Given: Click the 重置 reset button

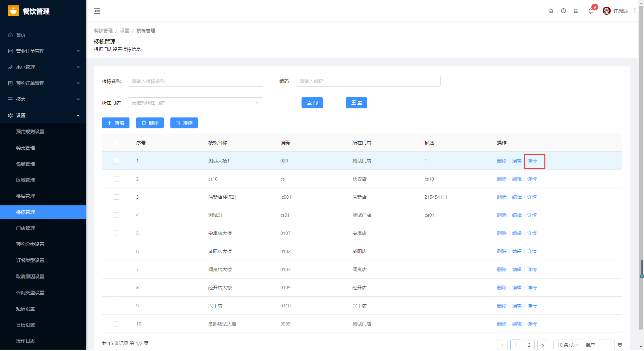Looking at the screenshot, I should 357,103.
